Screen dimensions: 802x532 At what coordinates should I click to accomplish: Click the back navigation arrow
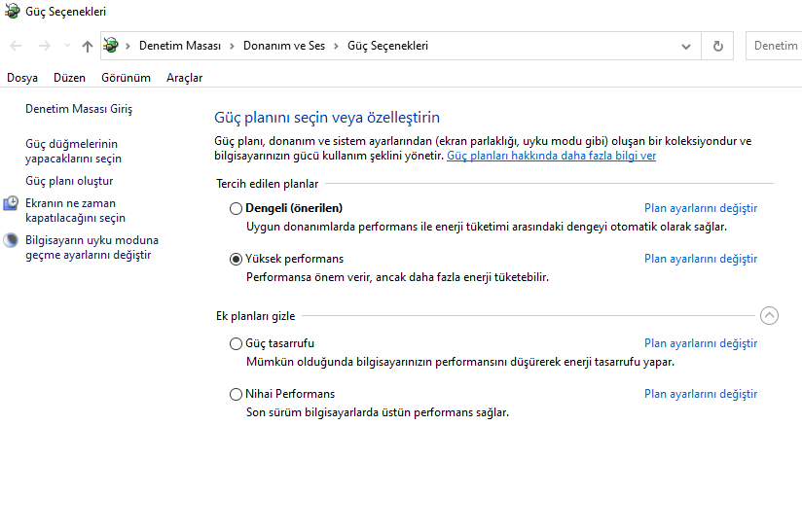coord(16,46)
